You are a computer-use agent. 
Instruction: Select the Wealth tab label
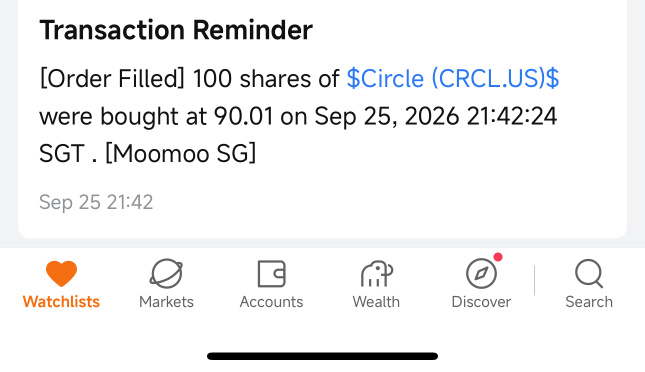376,302
